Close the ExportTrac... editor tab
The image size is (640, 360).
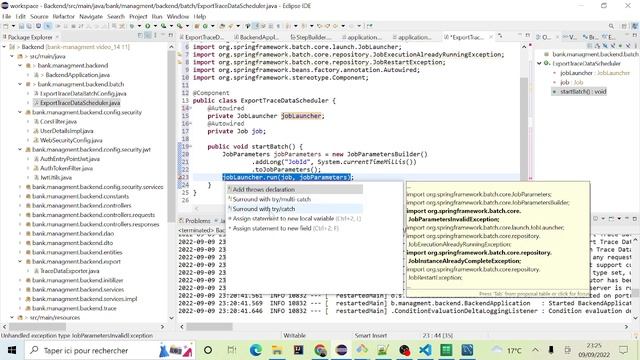pos(491,37)
